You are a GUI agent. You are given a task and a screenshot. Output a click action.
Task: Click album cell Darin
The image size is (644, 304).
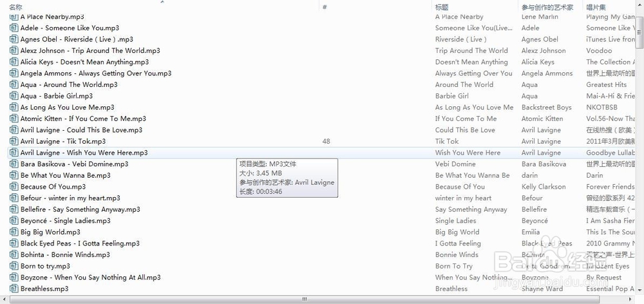(x=594, y=175)
